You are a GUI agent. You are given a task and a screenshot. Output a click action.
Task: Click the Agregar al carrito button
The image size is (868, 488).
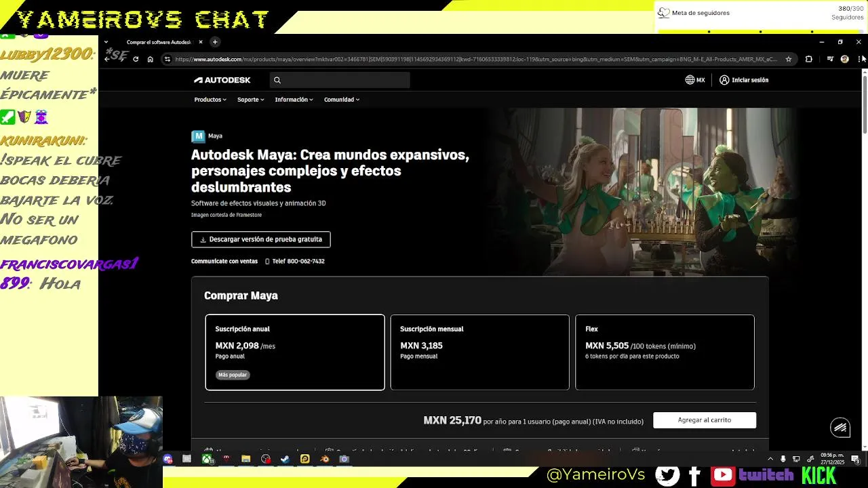[x=705, y=420]
